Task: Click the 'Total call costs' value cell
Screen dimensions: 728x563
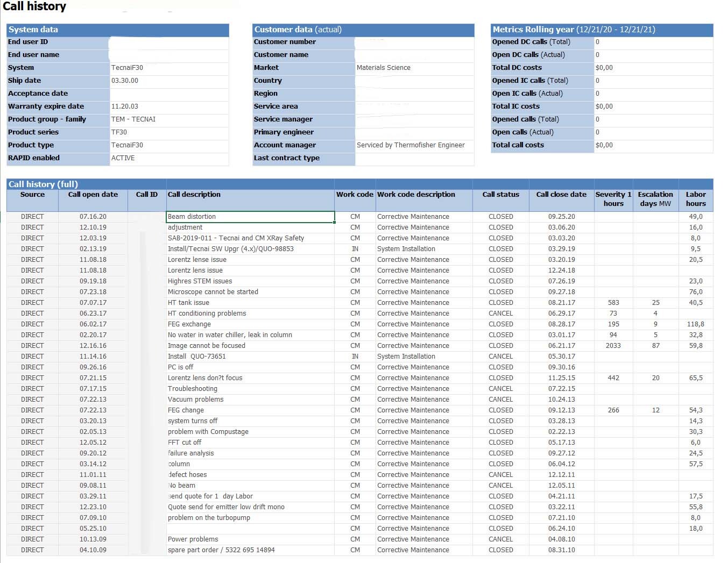Action: click(x=653, y=145)
